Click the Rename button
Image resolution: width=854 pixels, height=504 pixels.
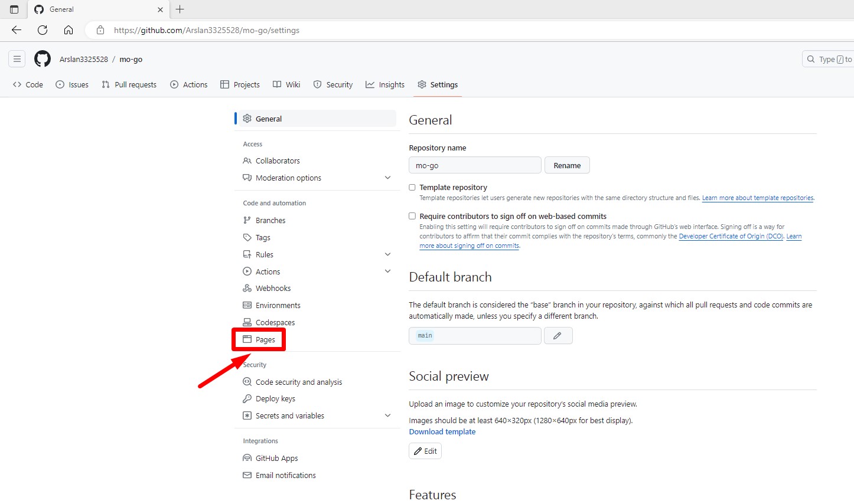(567, 165)
